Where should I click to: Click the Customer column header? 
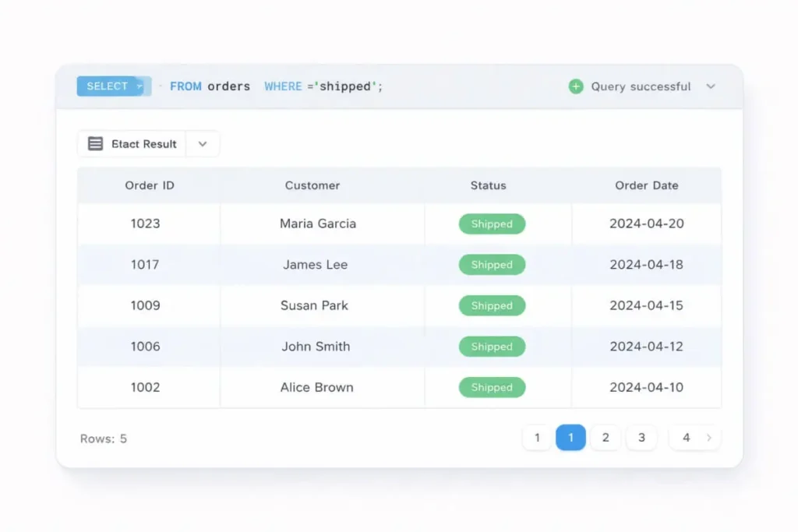click(312, 185)
